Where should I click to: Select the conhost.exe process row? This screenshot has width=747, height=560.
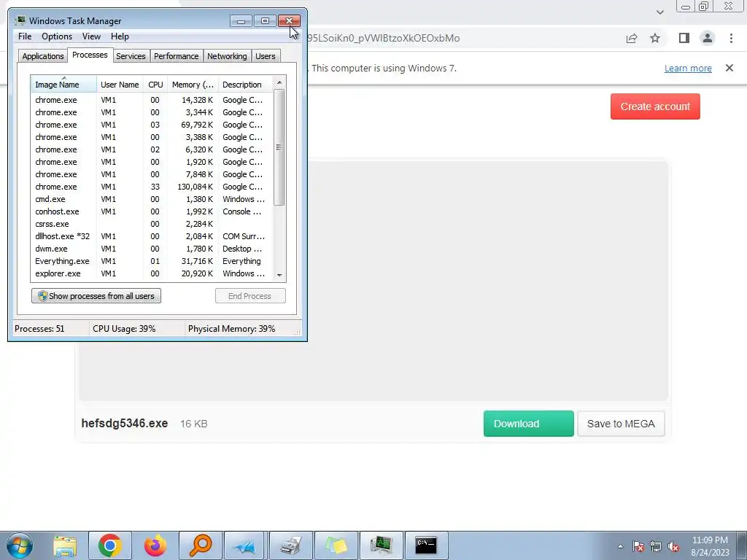[152, 211]
